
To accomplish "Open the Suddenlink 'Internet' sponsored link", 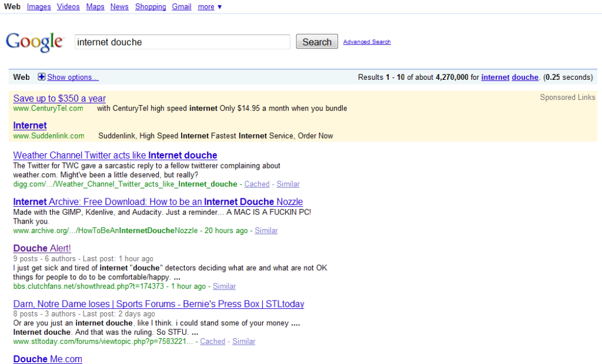I will (x=30, y=126).
